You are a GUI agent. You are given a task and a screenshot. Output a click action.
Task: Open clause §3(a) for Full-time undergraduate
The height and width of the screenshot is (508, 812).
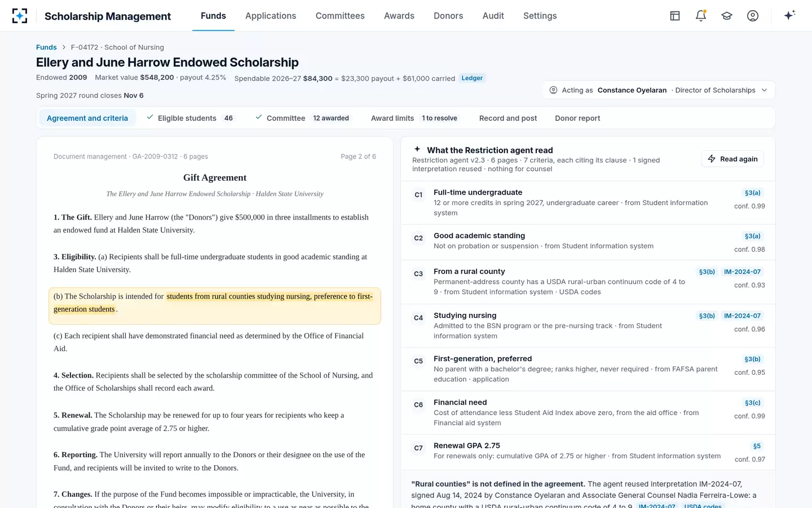click(x=752, y=192)
